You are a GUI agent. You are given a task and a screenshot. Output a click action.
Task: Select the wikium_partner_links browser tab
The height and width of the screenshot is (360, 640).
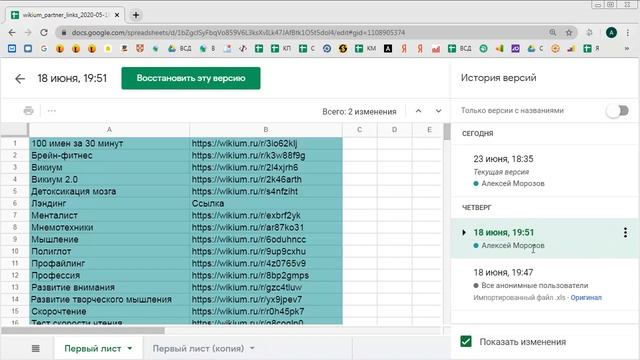pyautogui.click(x=65, y=15)
